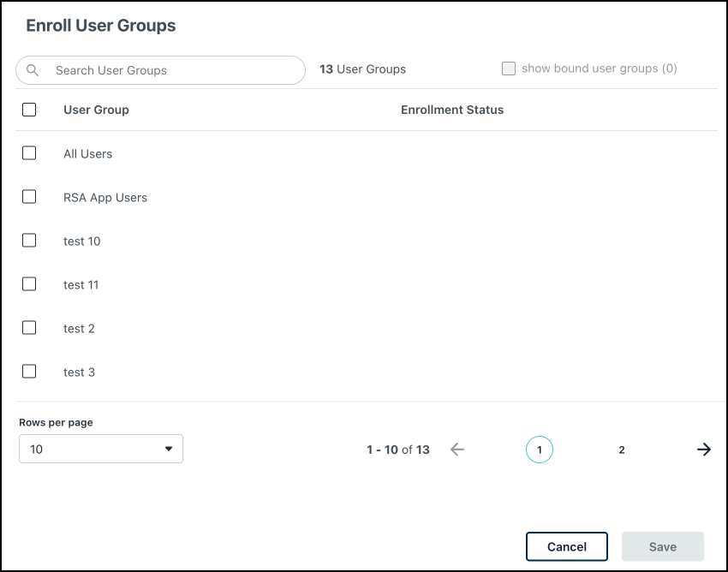Check the select-all checkbox in header
Screen dimensions: 728x572
28,110
